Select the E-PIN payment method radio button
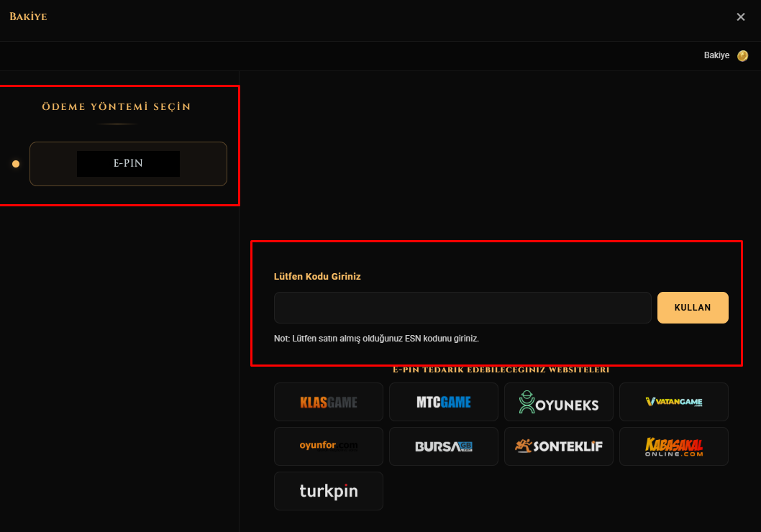Viewport: 761px width, 532px height. coord(16,164)
